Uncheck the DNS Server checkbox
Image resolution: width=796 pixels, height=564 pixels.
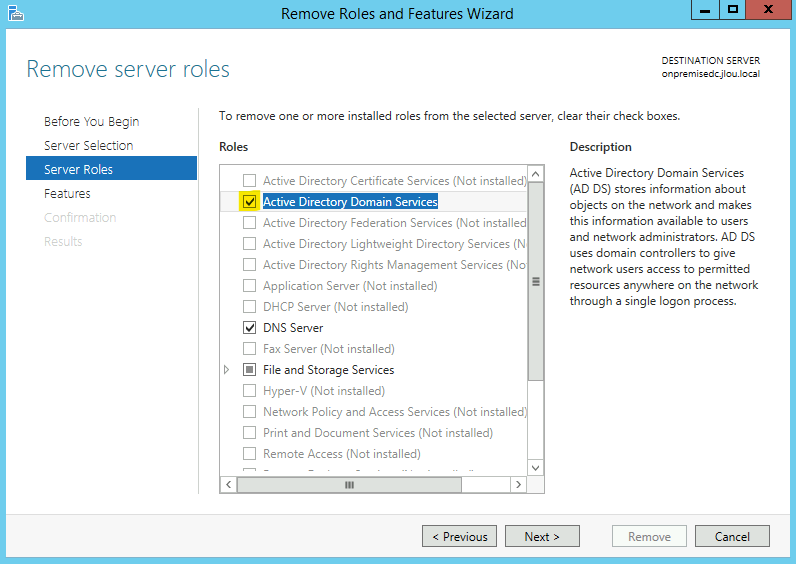point(249,327)
